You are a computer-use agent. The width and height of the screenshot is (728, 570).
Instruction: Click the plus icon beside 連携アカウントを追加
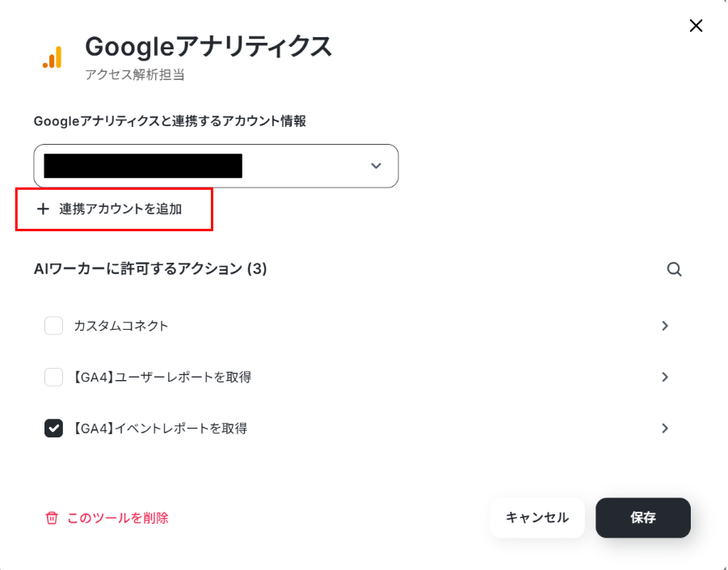click(43, 209)
